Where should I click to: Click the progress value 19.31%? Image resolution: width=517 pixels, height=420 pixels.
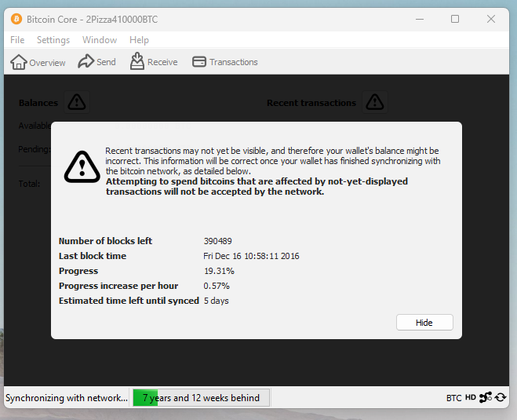click(x=219, y=271)
